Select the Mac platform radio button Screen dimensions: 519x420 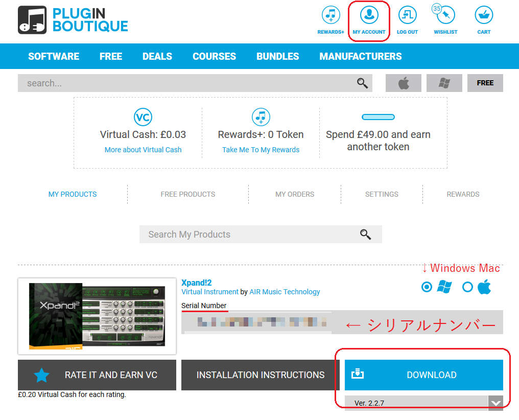[x=467, y=287]
